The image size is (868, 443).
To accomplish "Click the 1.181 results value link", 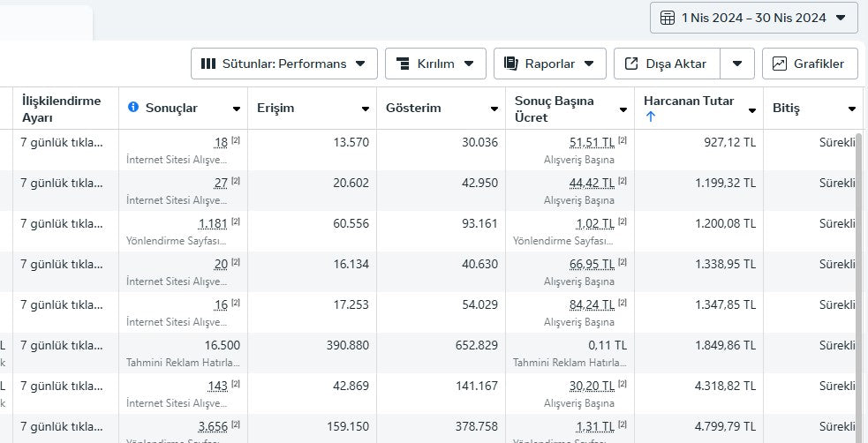I will click(x=213, y=223).
